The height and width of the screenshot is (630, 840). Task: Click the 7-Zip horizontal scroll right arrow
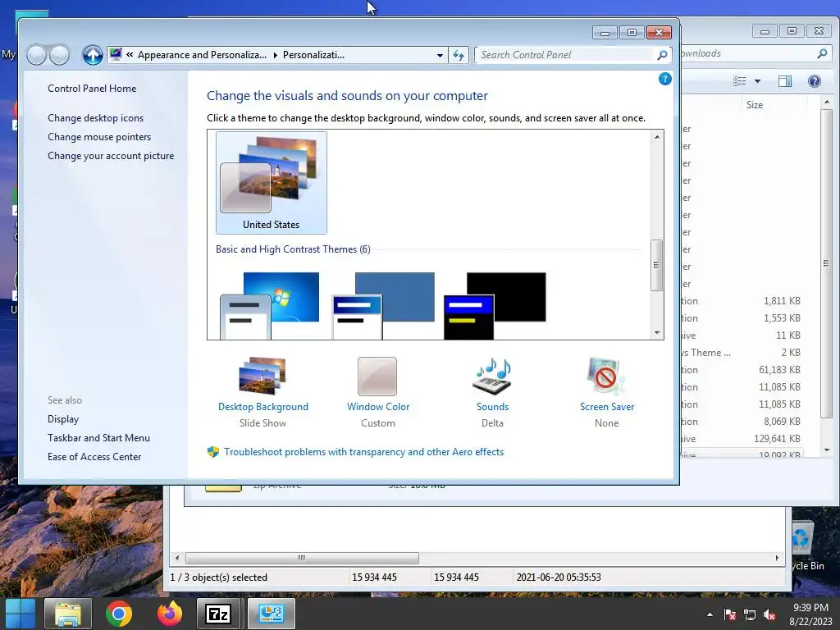tap(777, 558)
